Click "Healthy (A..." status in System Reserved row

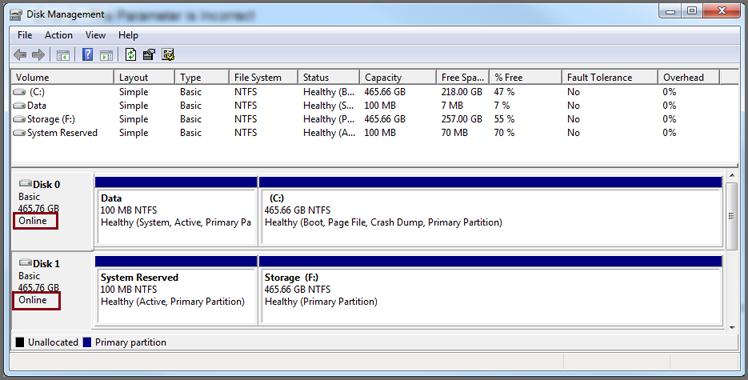click(329, 133)
